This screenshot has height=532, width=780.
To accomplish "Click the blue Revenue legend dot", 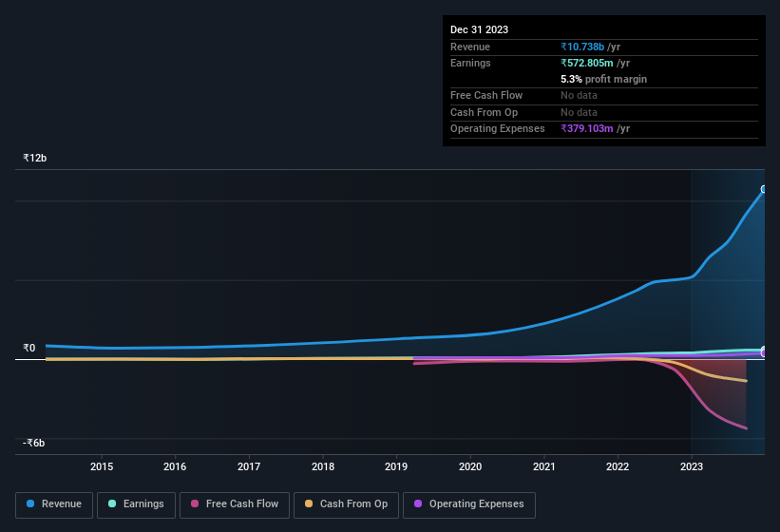I will pos(31,504).
